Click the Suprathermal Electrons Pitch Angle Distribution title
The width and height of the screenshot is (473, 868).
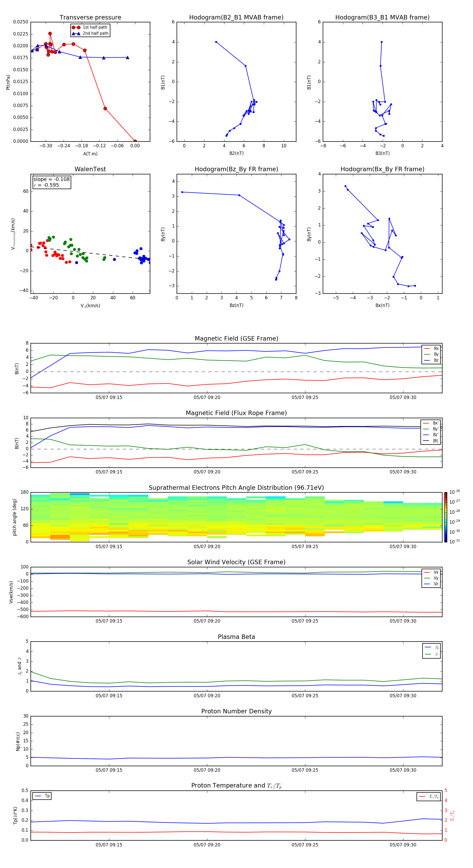pos(236,488)
